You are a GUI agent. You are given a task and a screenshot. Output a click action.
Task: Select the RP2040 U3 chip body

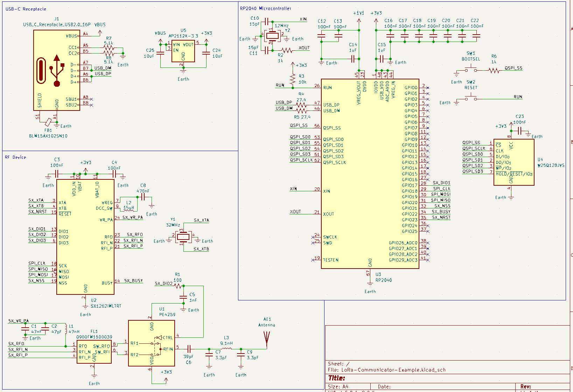370,175
